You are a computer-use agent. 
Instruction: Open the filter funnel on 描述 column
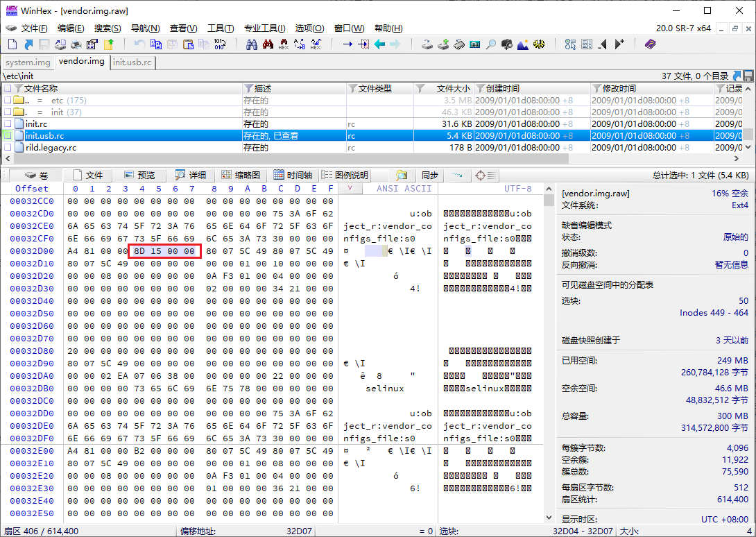click(248, 88)
